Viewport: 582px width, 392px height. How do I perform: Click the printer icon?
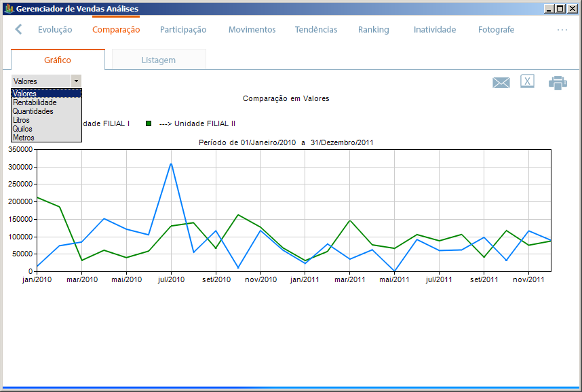click(x=558, y=83)
